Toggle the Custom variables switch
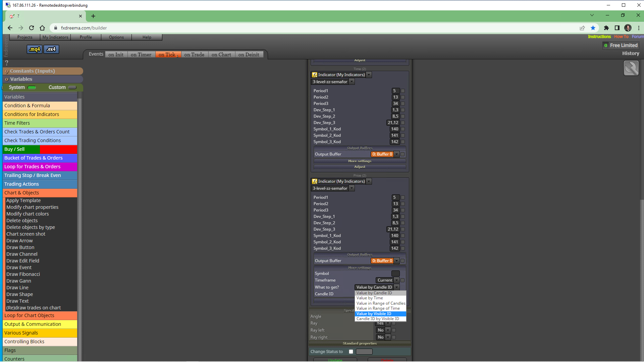644x362 pixels. coord(72,87)
